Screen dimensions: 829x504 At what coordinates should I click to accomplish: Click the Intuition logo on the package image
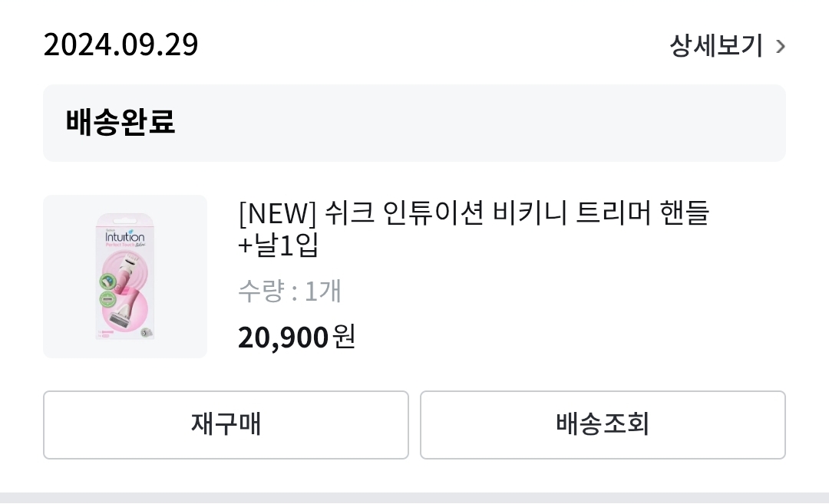pos(124,237)
